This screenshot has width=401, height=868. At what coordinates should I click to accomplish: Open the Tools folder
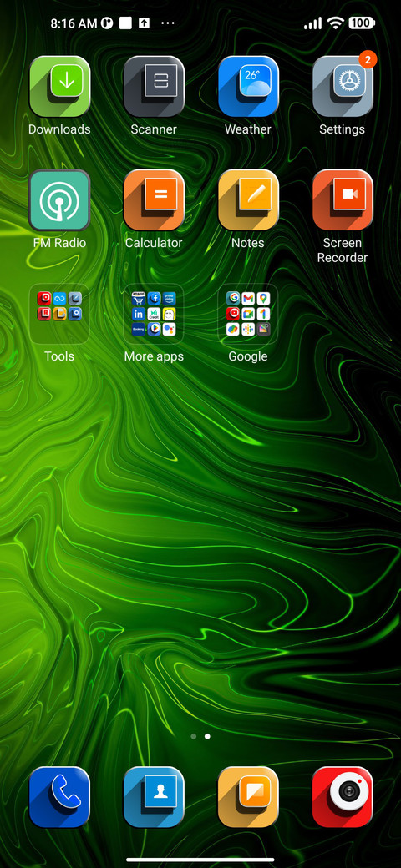tap(59, 313)
